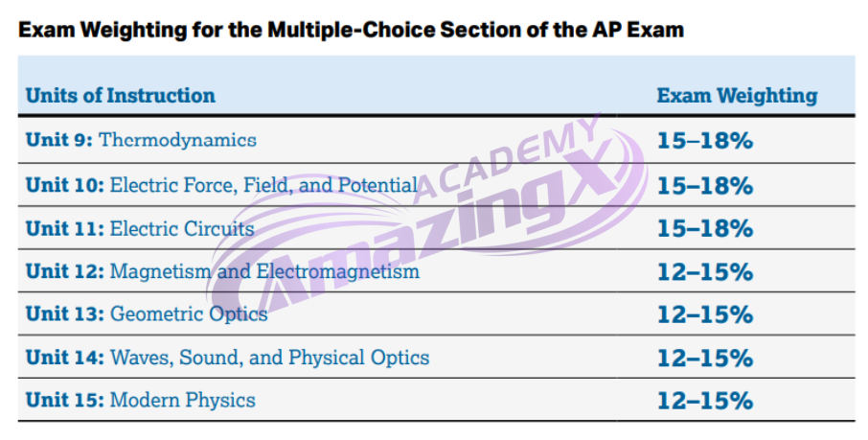Select the Units of Instruction column header
This screenshot has width=868, height=440.
120,95
